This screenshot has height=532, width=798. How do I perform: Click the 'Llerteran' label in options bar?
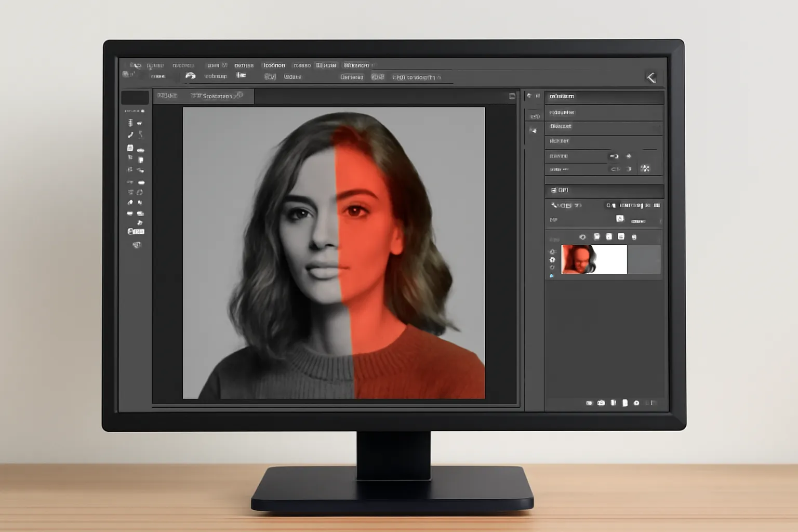352,77
